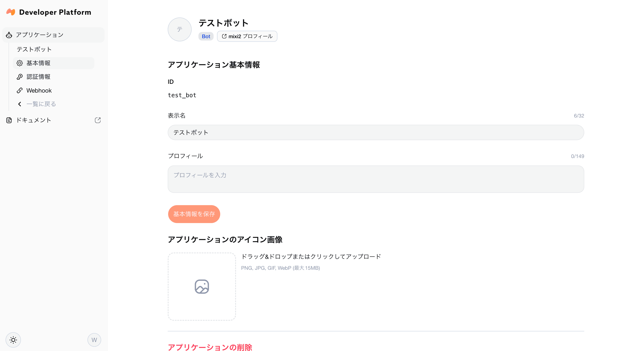Open the 認証情報 section
The height and width of the screenshot is (351, 644).
(x=39, y=77)
